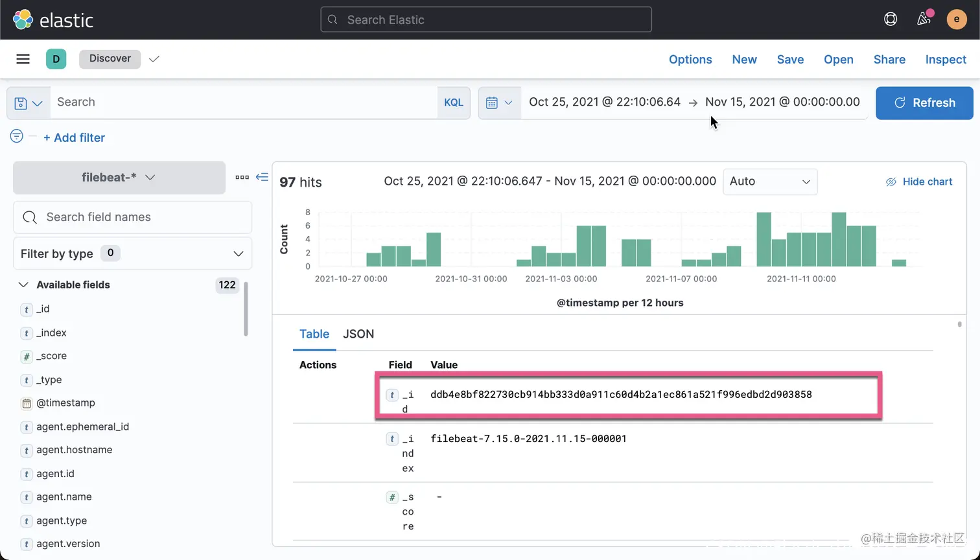Viewport: 980px width, 560px height.
Task: Click Save in the top menu
Action: (x=790, y=59)
